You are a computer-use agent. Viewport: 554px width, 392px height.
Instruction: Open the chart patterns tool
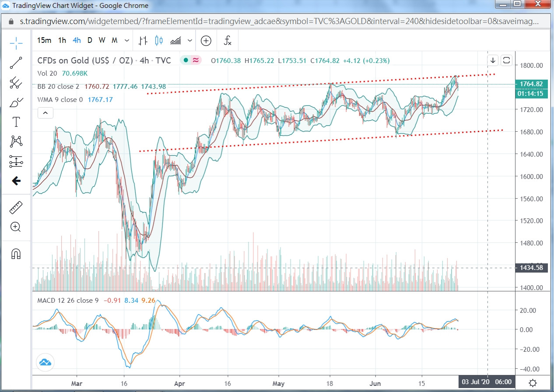(16, 141)
